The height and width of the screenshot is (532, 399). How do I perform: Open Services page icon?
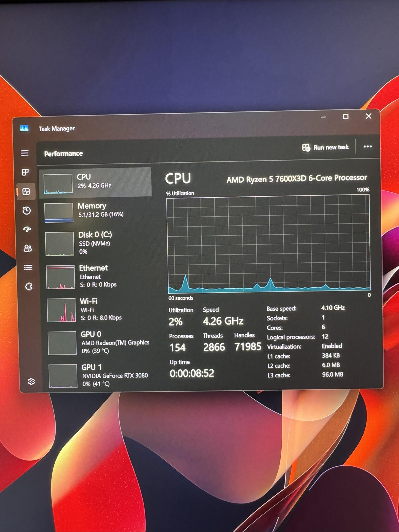(29, 287)
